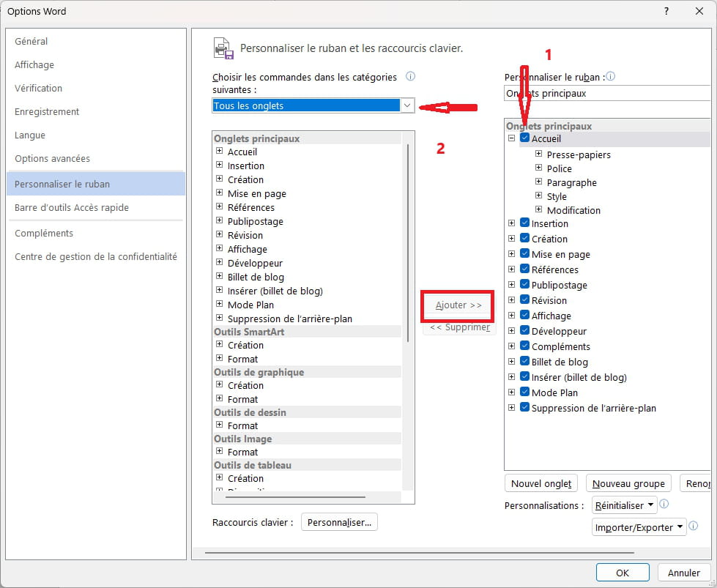The height and width of the screenshot is (588, 717).
Task: Click the left commands list vertical scrollbar
Action: coord(407,243)
